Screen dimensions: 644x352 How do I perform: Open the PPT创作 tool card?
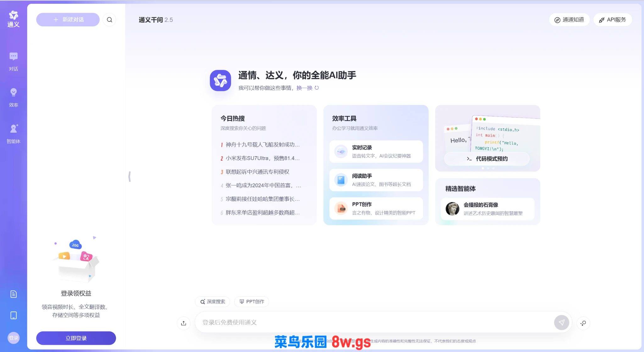tap(376, 208)
